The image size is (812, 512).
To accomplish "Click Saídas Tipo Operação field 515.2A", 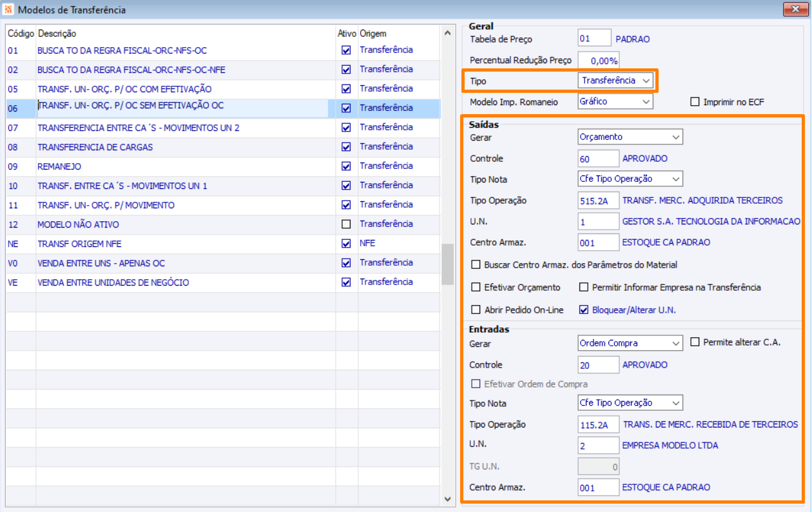I will tap(599, 201).
